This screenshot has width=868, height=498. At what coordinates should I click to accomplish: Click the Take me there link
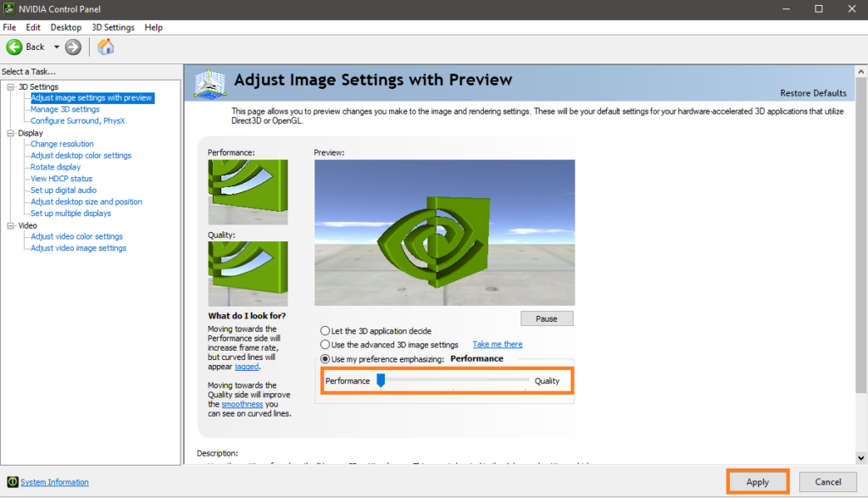click(498, 344)
